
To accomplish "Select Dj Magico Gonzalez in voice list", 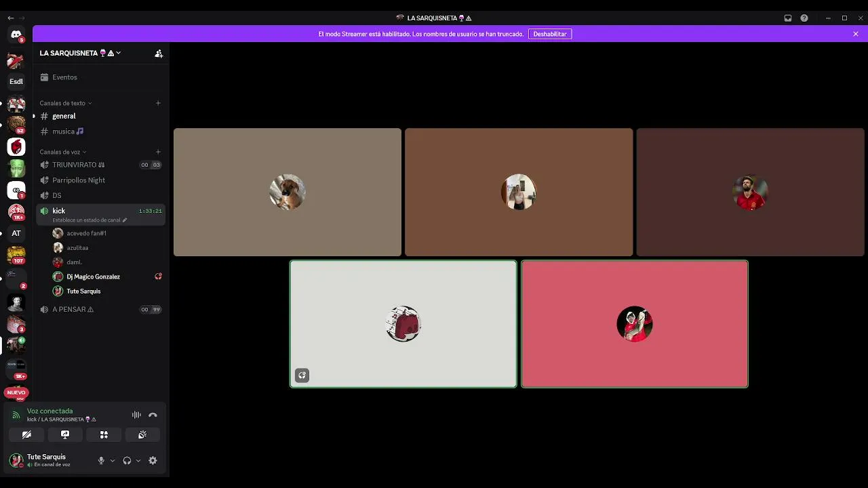I will [x=107, y=277].
